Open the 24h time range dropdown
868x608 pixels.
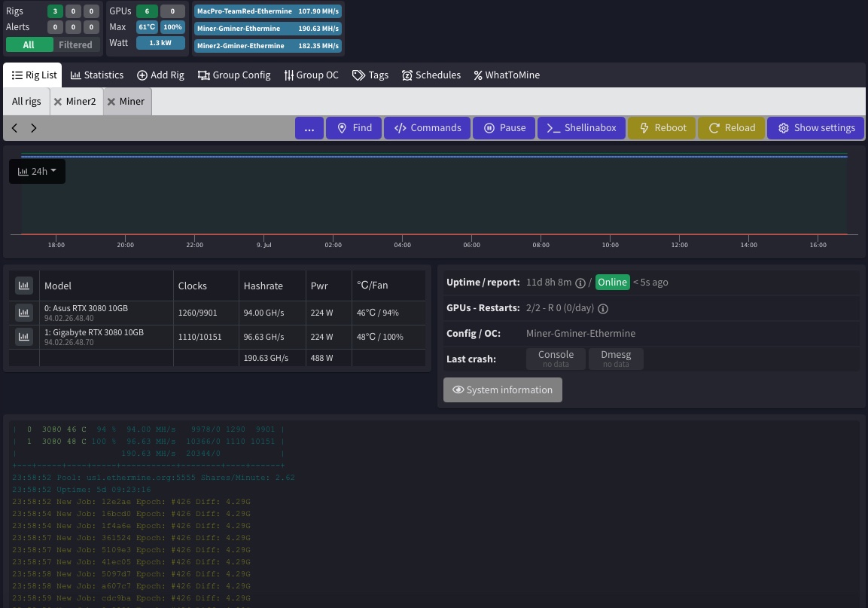pos(37,171)
